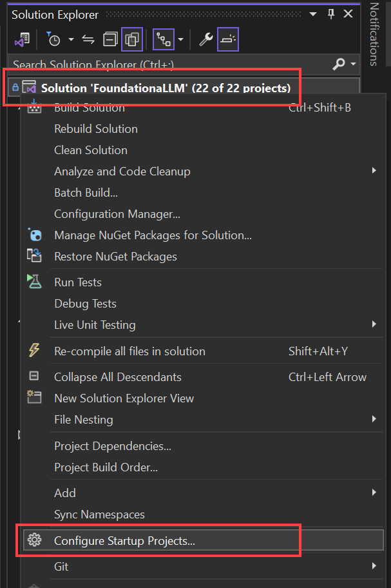This screenshot has width=391, height=588.
Task: Click the lightning bolt re-compile icon
Action: 34,350
